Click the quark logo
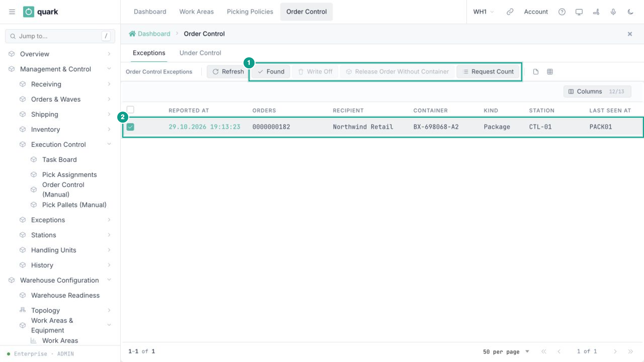This screenshot has height=362, width=644. tap(41, 12)
